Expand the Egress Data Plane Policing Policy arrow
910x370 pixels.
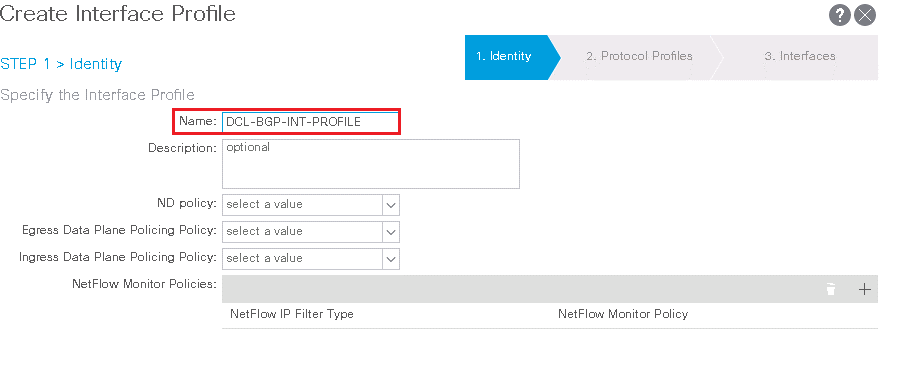click(391, 231)
